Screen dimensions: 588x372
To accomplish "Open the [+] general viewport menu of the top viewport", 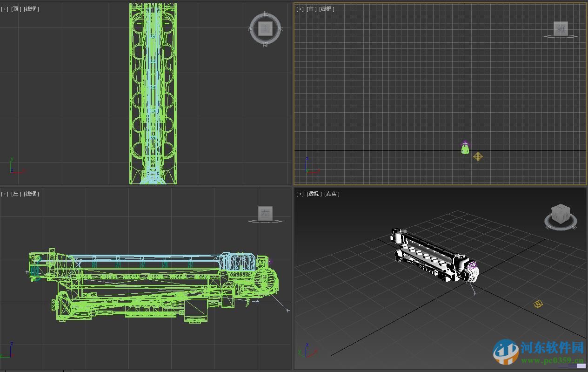I will pos(4,8).
